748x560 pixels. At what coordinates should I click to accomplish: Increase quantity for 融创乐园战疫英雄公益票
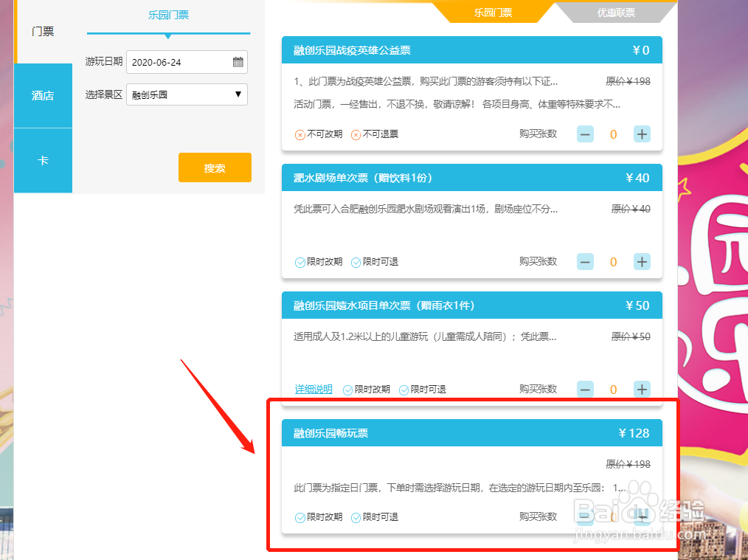click(x=642, y=134)
